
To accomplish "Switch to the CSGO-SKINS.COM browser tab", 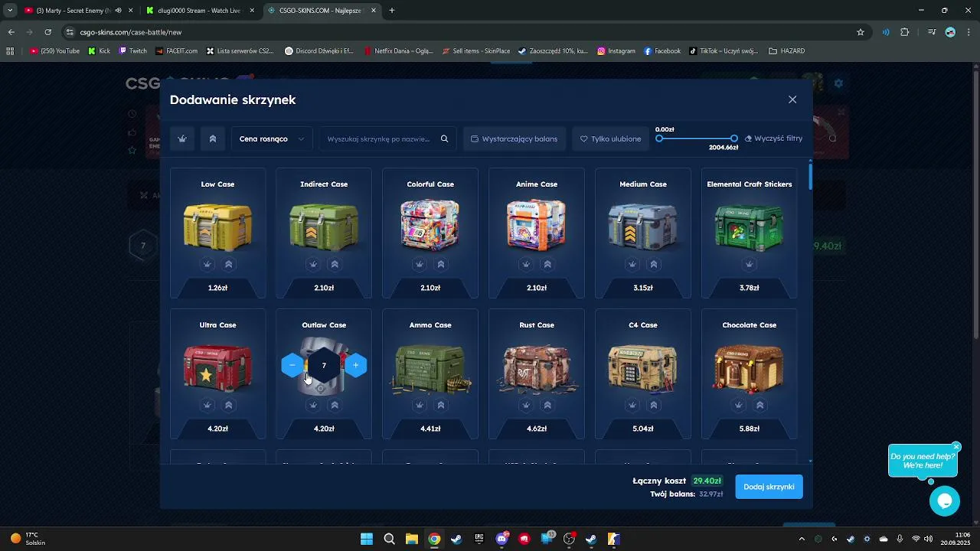I will pos(322,11).
